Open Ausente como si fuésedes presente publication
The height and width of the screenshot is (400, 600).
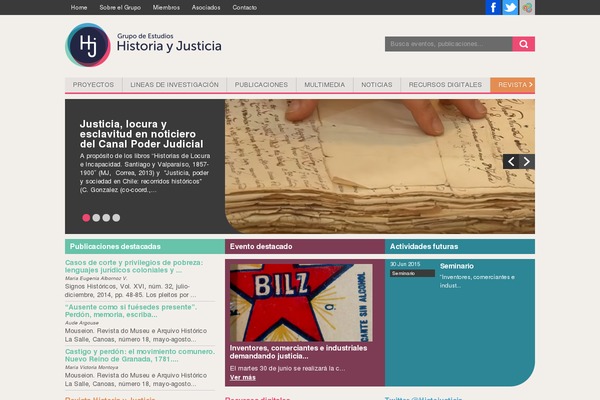(131, 310)
